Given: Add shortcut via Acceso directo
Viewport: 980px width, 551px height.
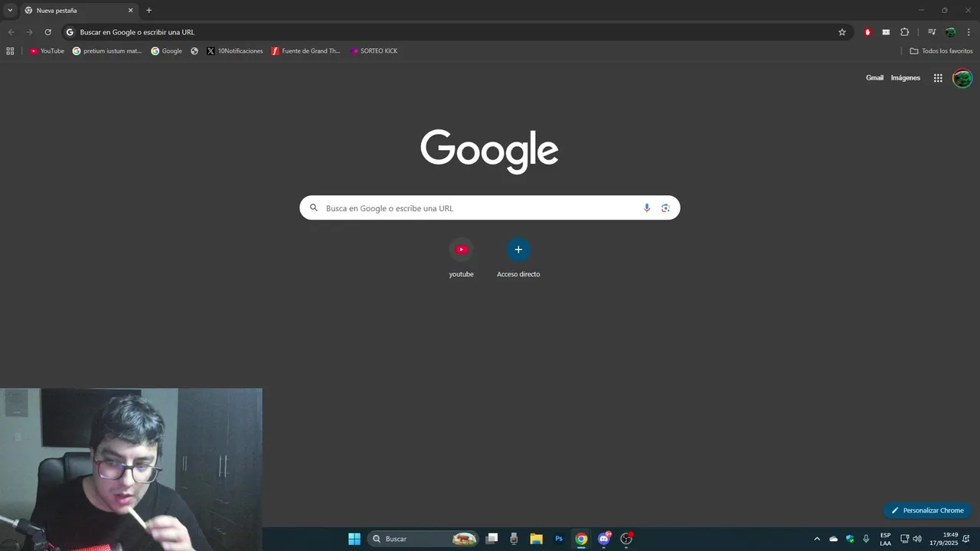Looking at the screenshot, I should (518, 258).
